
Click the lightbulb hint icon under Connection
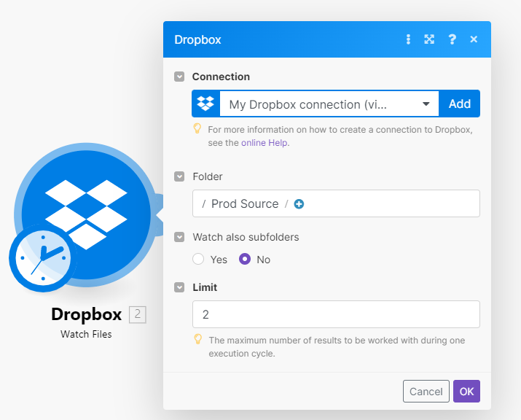coord(197,129)
